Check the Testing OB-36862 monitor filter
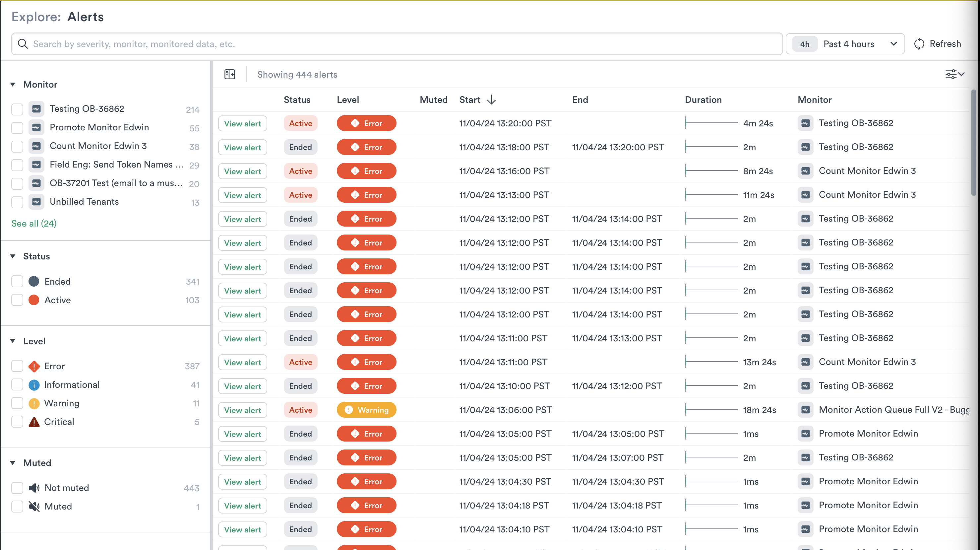This screenshot has width=980, height=550. click(x=17, y=109)
